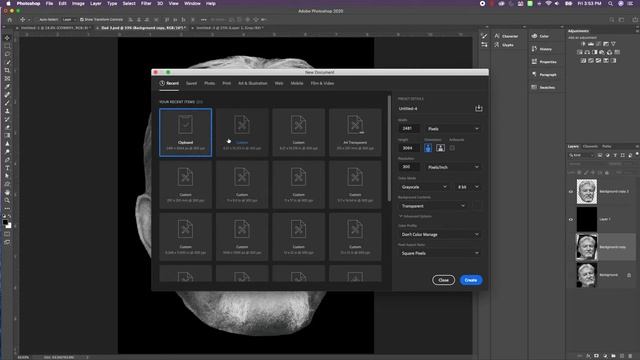Click the Create button

pyautogui.click(x=471, y=280)
